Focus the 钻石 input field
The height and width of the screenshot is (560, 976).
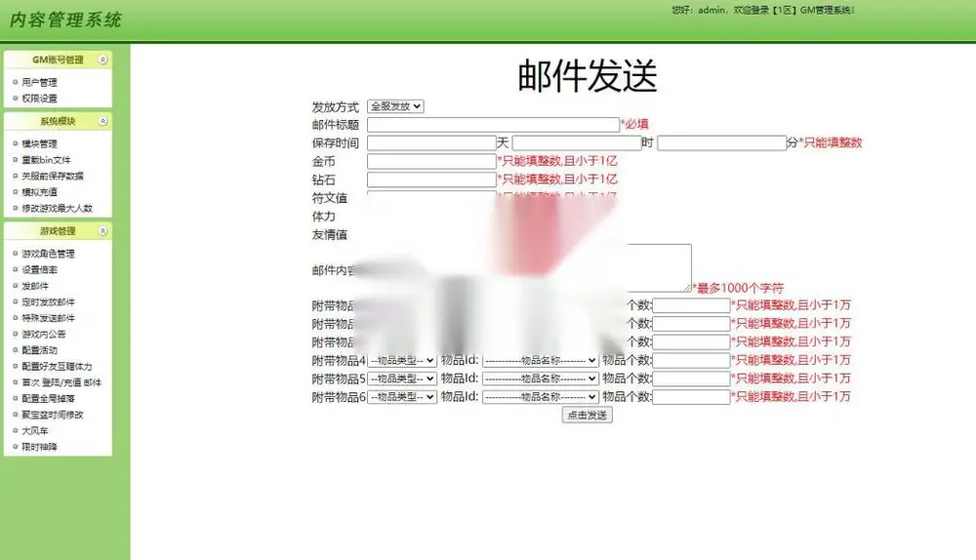point(431,180)
